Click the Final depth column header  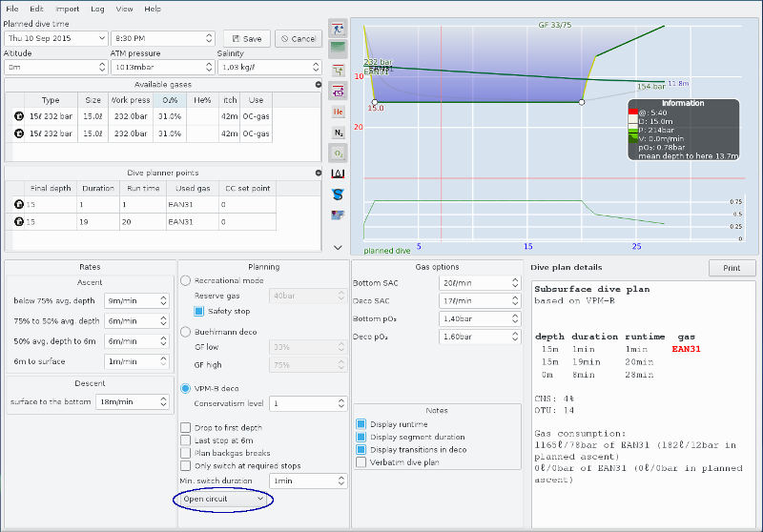pos(51,188)
